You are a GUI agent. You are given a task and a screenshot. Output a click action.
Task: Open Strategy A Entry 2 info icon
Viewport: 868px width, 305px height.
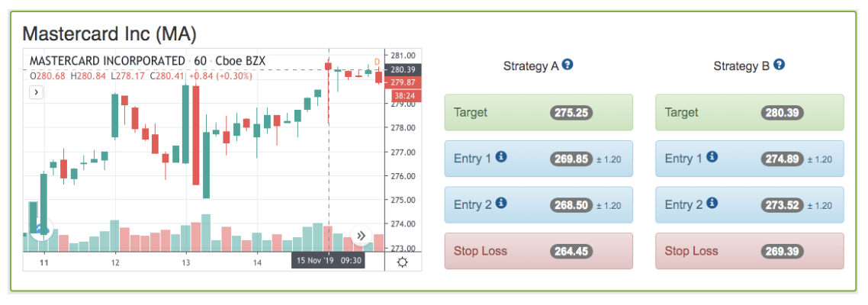pyautogui.click(x=501, y=203)
